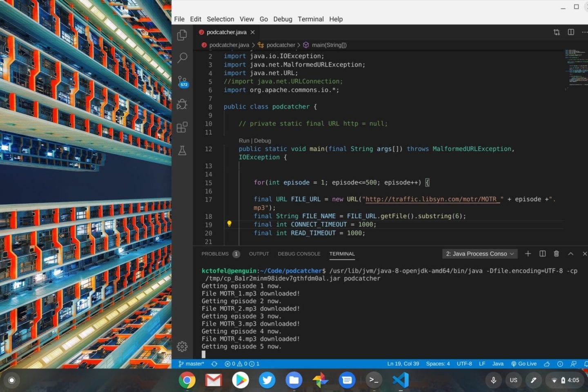Kill the terminal with trash icon
The width and height of the screenshot is (588, 392).
point(556,254)
